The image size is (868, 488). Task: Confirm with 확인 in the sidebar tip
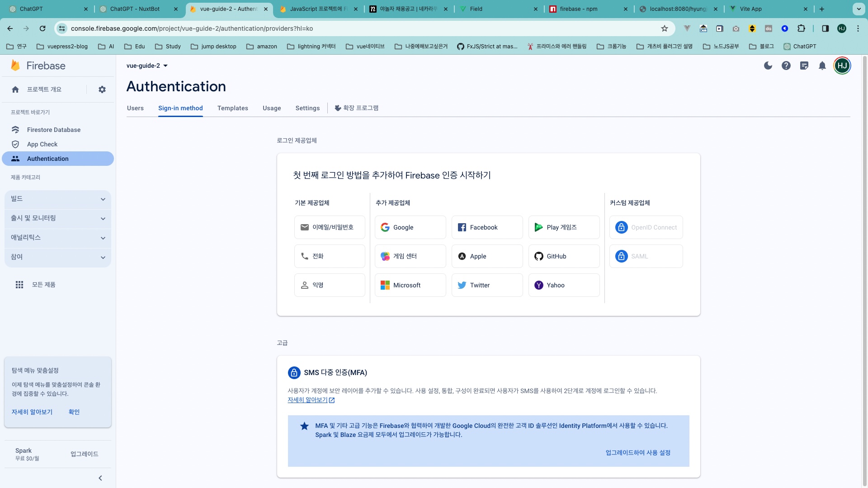(74, 412)
